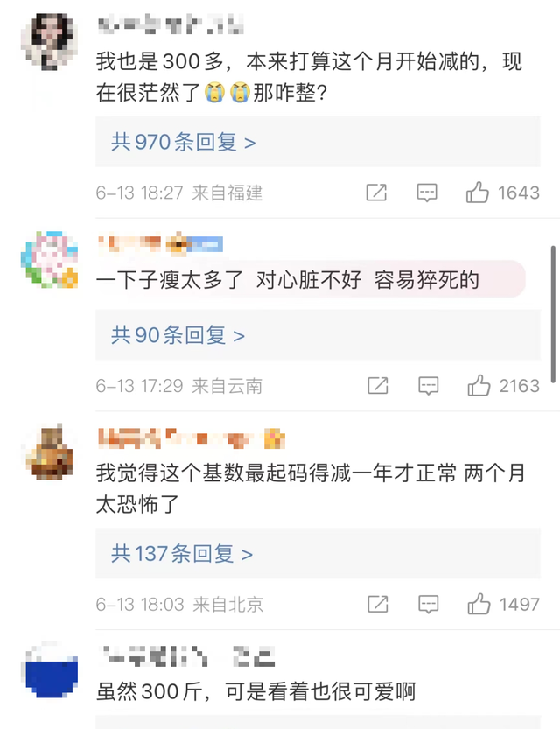
Task: Share the 福建 comment via repost icon
Action: click(x=376, y=193)
